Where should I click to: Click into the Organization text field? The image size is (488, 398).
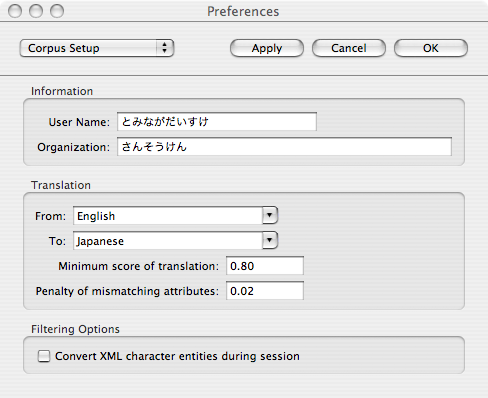click(x=284, y=146)
